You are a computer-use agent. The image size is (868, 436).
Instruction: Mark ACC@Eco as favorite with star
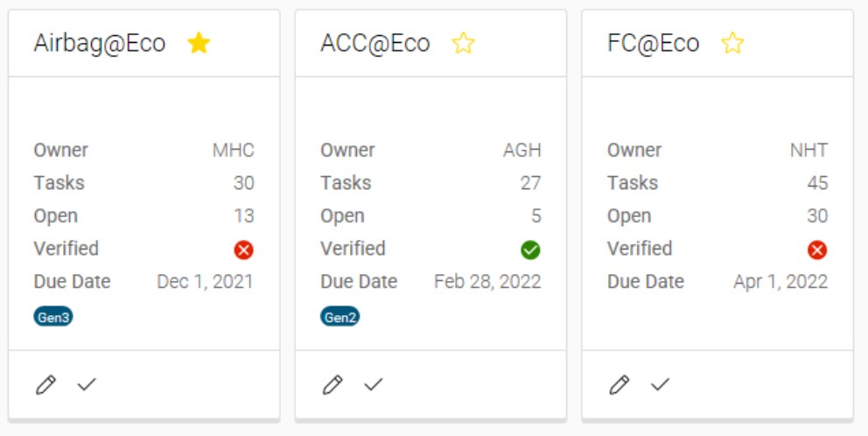click(464, 43)
